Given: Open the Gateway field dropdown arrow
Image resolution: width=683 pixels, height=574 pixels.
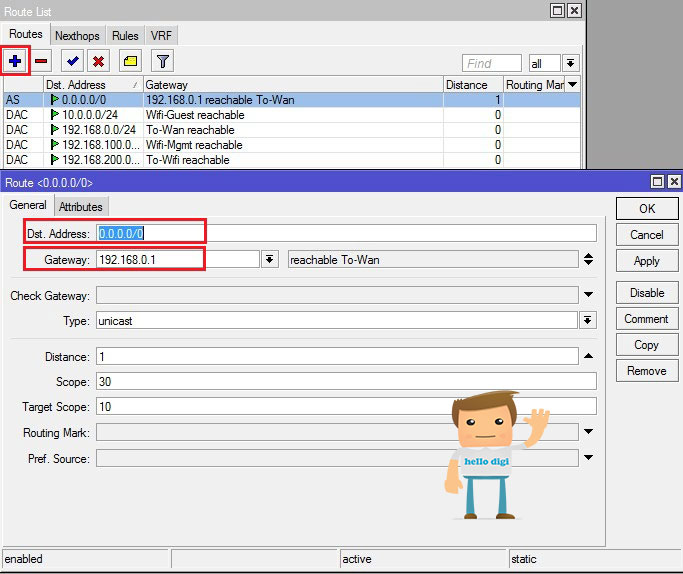Looking at the screenshot, I should coord(270,260).
